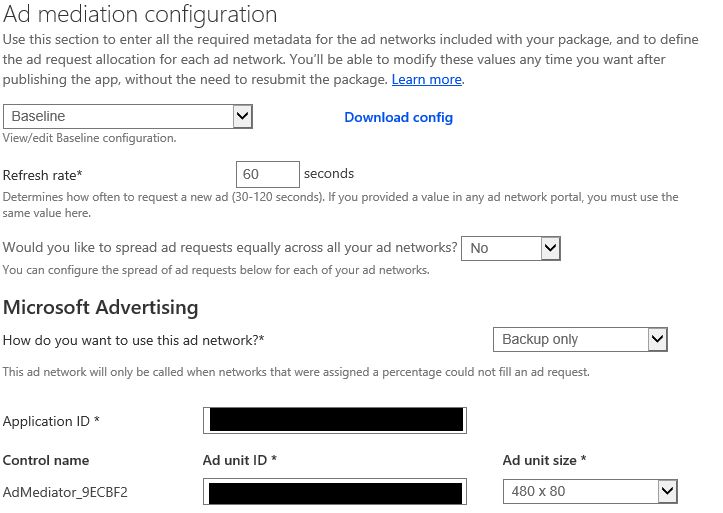Image resolution: width=723 pixels, height=513 pixels.
Task: Click the Ad unit size column header
Action: click(x=544, y=460)
